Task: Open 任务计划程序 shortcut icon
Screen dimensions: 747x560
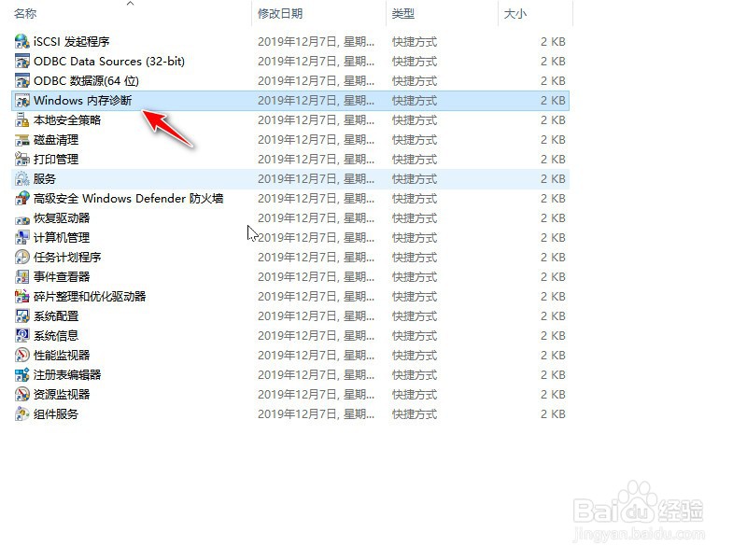Action: pos(21,257)
